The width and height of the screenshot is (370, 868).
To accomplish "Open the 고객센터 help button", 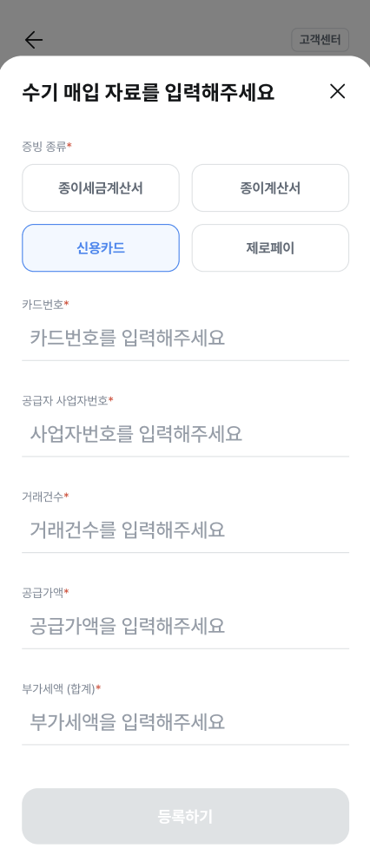I will pyautogui.click(x=320, y=40).
